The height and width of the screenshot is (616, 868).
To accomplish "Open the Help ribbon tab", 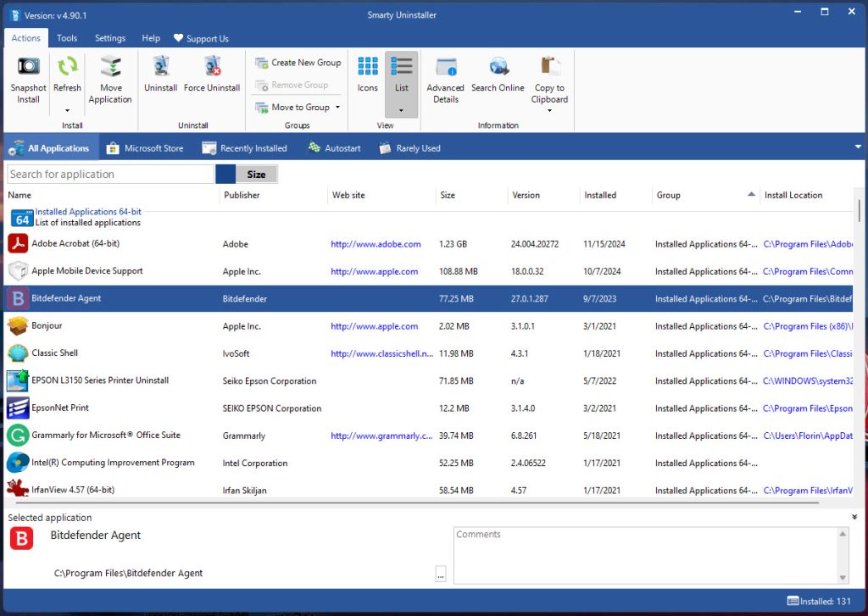I will (151, 38).
